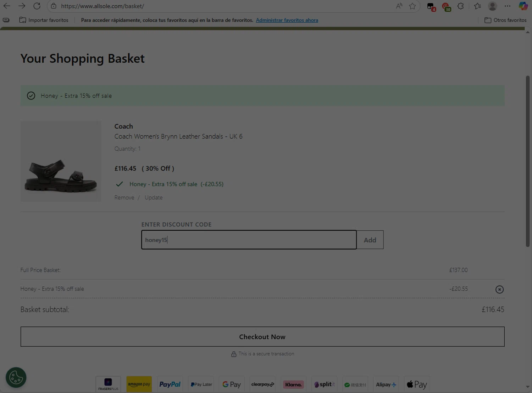Select the Klarna payment icon

[293, 384]
